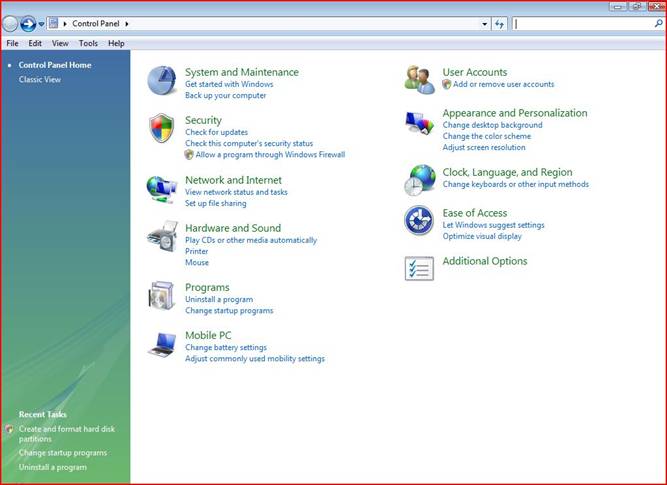Open the View menu
Viewport: 667px width, 485px height.
60,44
